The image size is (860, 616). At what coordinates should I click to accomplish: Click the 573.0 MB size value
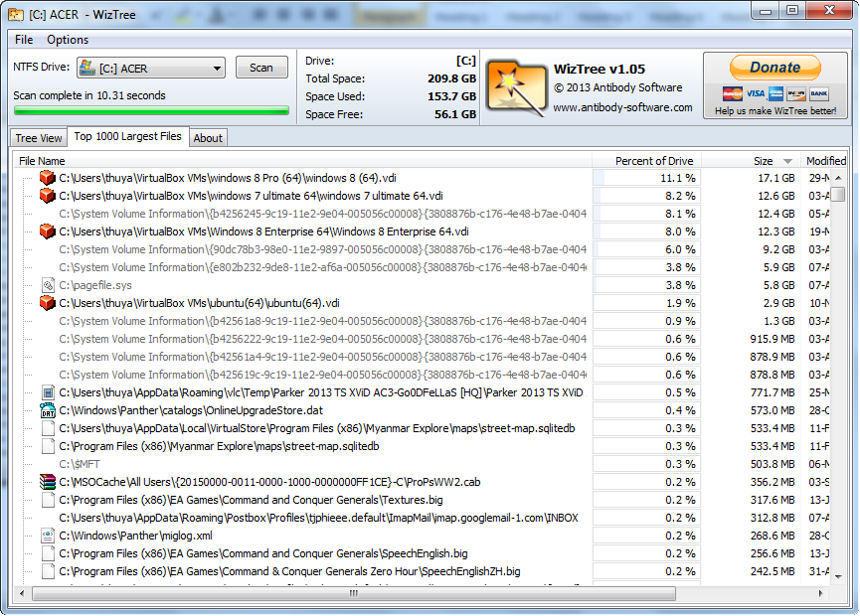pyautogui.click(x=773, y=410)
